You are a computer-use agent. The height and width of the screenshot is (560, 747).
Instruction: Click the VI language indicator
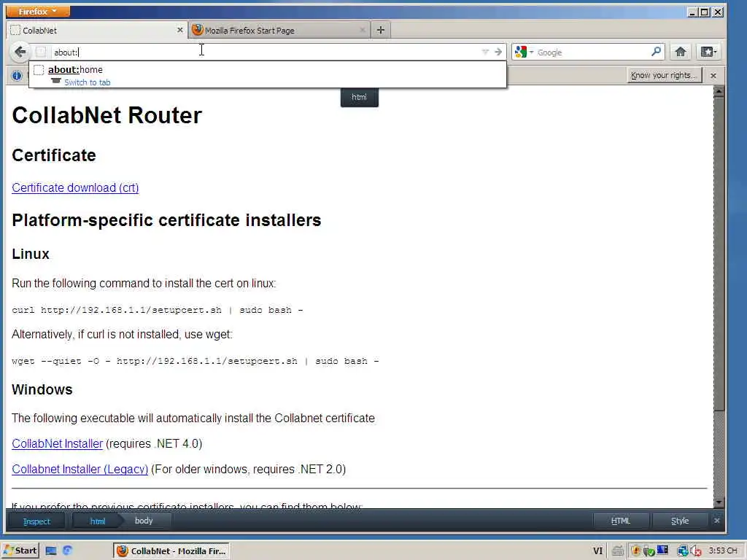[x=598, y=551]
